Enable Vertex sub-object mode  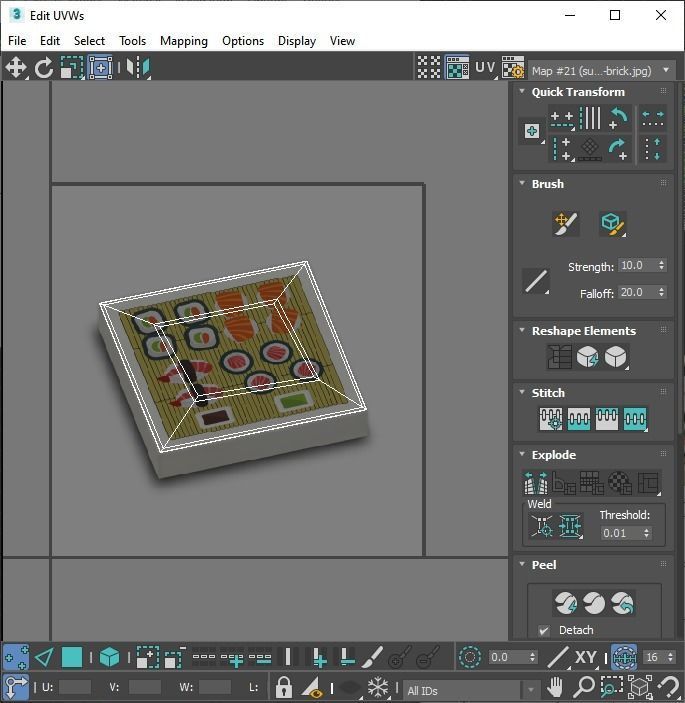[x=16, y=658]
